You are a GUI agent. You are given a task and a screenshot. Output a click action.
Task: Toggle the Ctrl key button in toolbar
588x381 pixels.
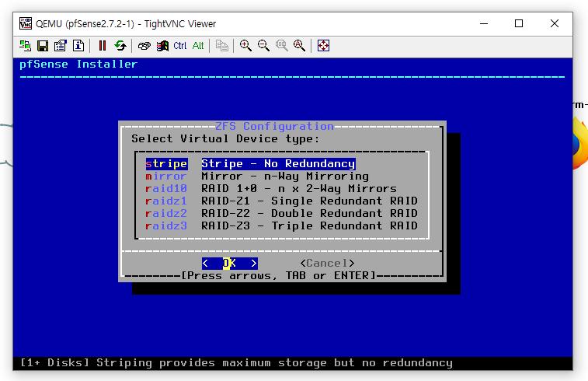180,46
